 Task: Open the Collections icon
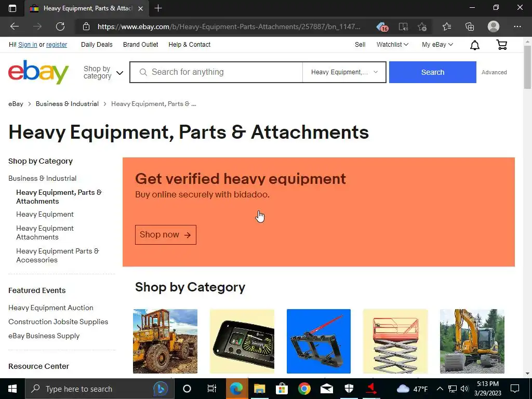tap(470, 26)
